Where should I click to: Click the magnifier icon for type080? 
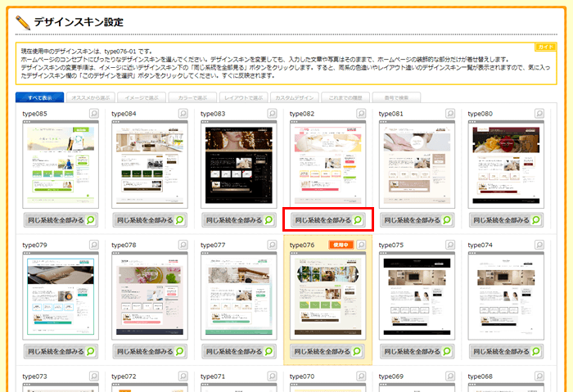pos(539,114)
